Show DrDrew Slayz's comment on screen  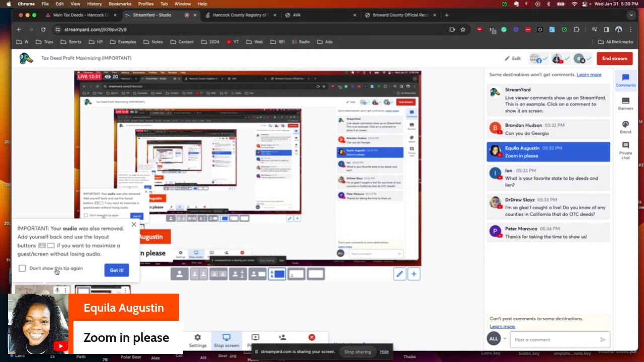coord(548,207)
